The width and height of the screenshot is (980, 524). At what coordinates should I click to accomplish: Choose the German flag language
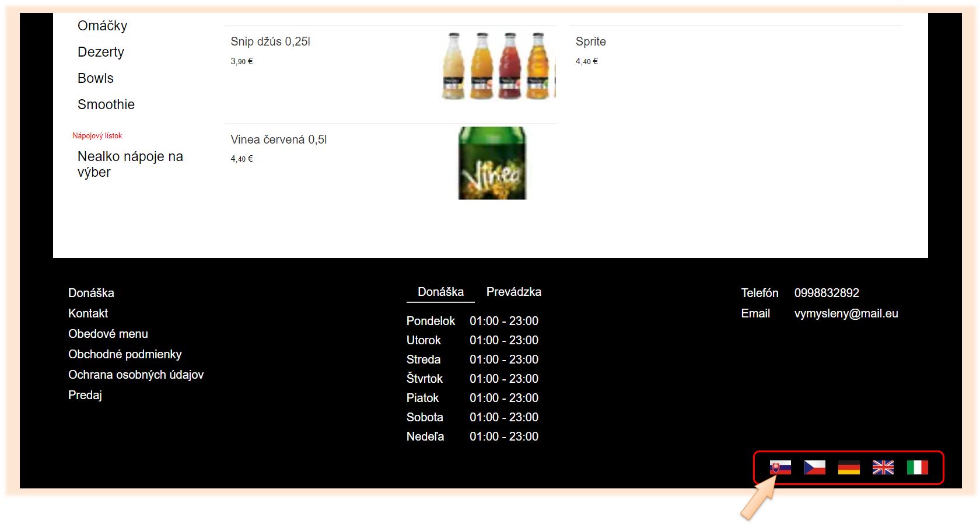tap(849, 467)
